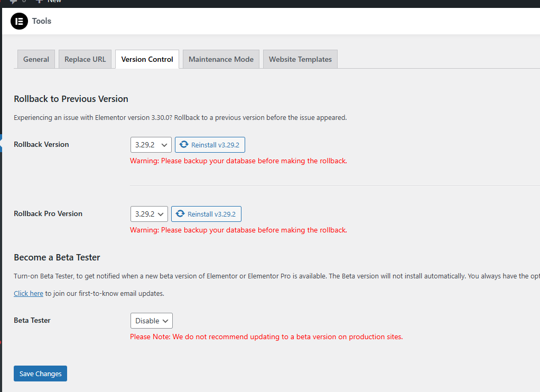Click the Tools page title

point(42,21)
